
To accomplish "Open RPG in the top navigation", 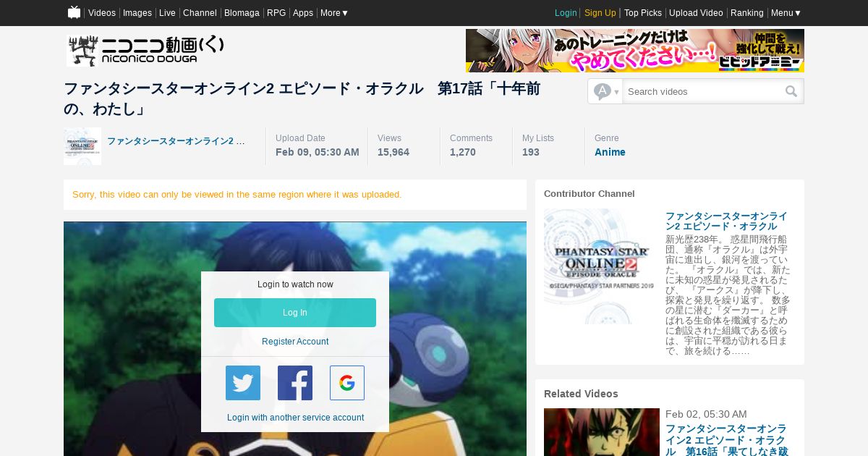I will pyautogui.click(x=276, y=13).
